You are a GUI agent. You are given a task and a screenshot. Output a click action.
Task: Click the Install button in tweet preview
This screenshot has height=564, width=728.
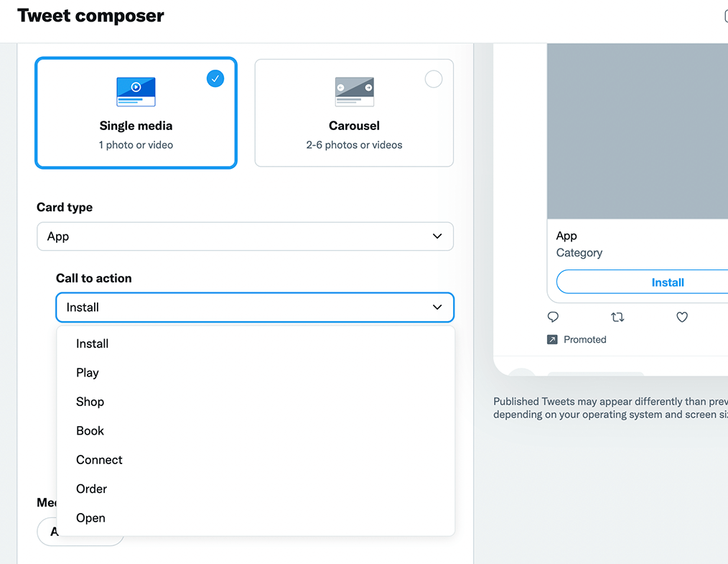point(668,282)
